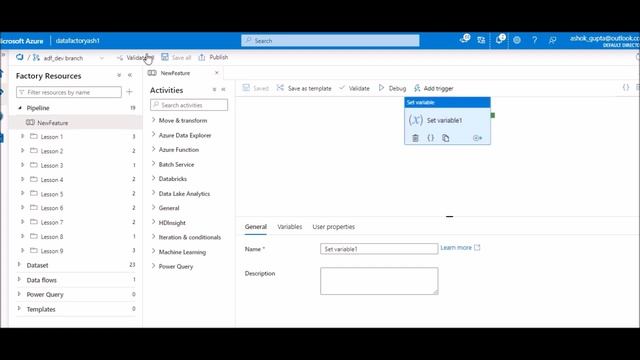Viewport: 640px width, 360px height.
Task: Open the Learn more link
Action: [460, 248]
